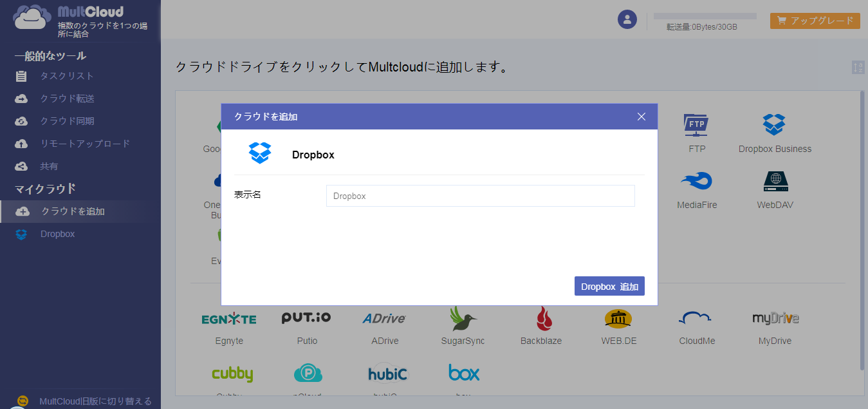Click the clipboard icon next to タスクリスト
The image size is (868, 409).
[21, 76]
